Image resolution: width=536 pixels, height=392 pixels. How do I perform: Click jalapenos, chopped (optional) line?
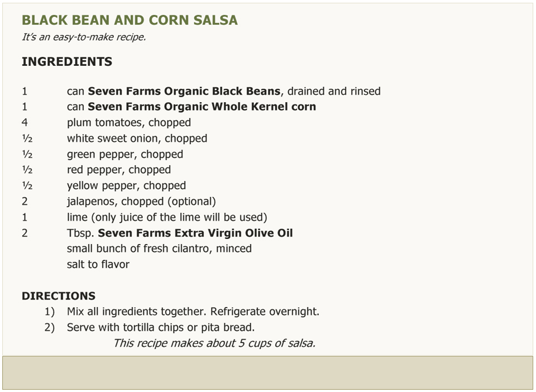(x=141, y=202)
